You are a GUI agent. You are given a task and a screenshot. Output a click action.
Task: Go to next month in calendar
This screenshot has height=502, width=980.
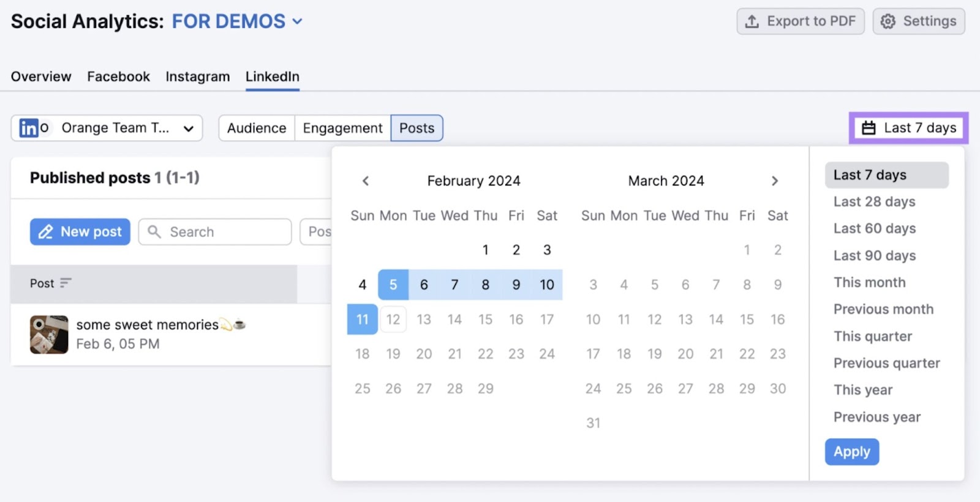[775, 181]
